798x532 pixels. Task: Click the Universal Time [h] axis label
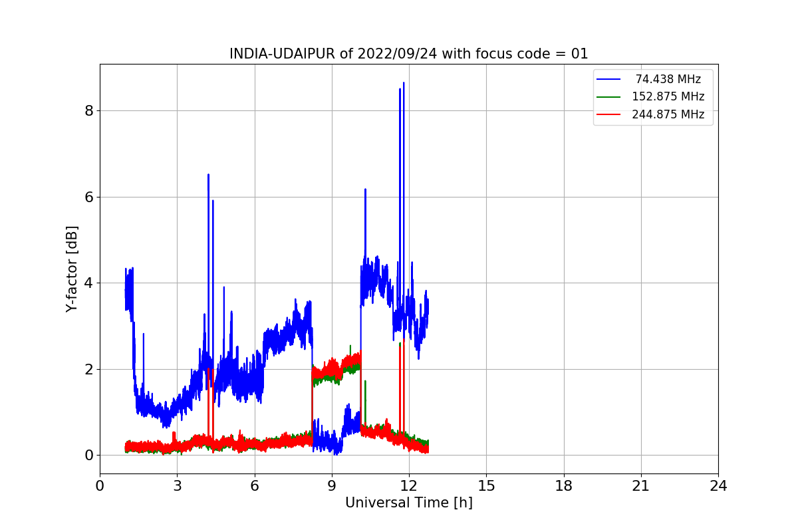coord(408,503)
